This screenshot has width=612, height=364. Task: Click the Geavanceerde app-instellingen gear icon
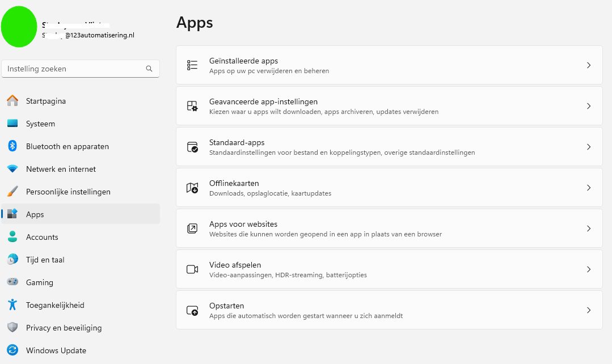click(x=193, y=105)
